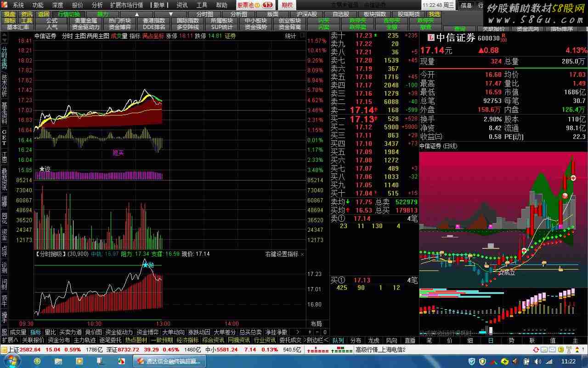Click the up triangle toolbar button
The width and height of the screenshot is (588, 368).
click(136, 14)
